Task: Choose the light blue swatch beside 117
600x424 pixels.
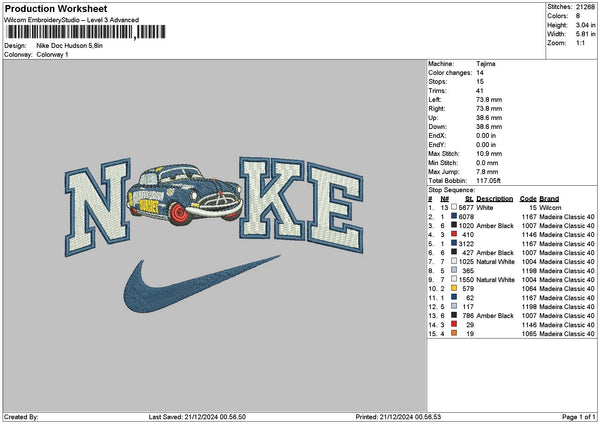Action: [454, 306]
